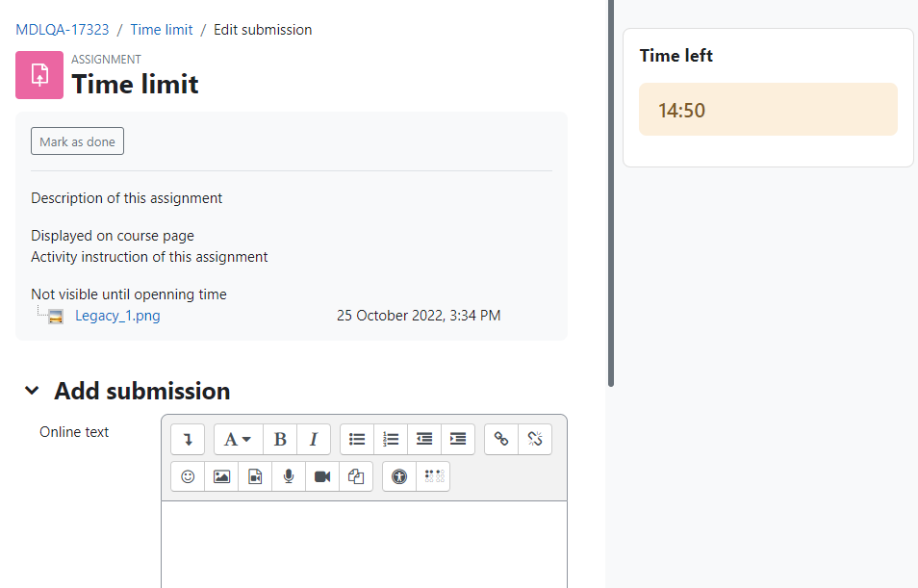Collapse the Add submission section
918x588 pixels.
[x=32, y=391]
